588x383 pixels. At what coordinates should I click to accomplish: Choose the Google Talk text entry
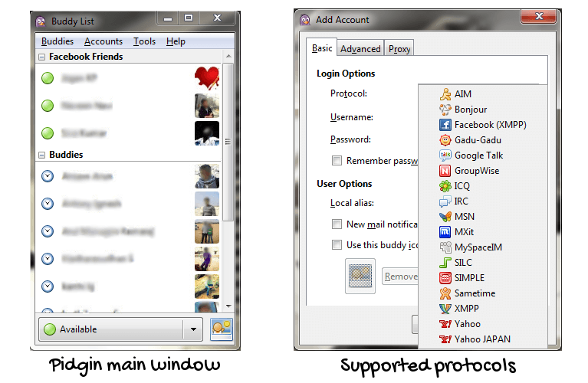coord(479,155)
